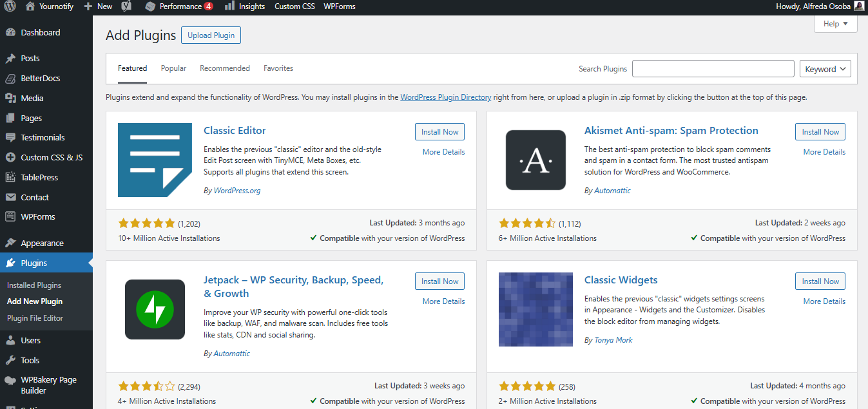Click the Performance notification badge showing 4
This screenshot has height=409, width=868.
pos(208,6)
